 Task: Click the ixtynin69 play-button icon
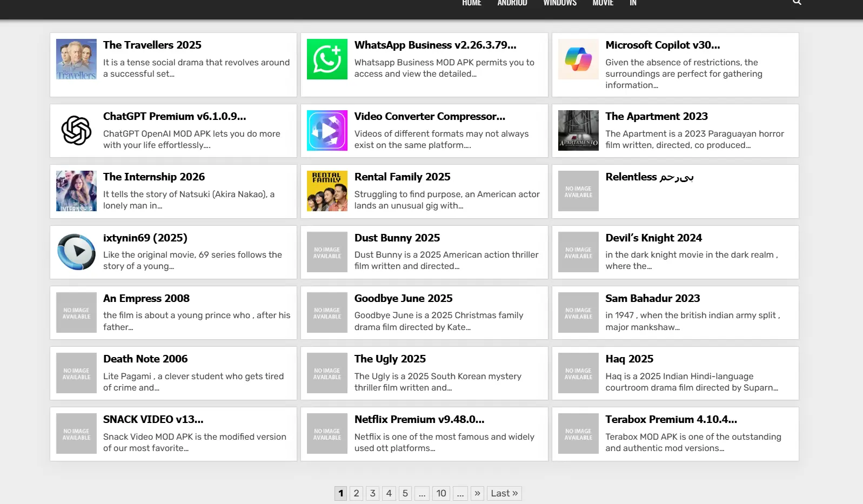(76, 252)
